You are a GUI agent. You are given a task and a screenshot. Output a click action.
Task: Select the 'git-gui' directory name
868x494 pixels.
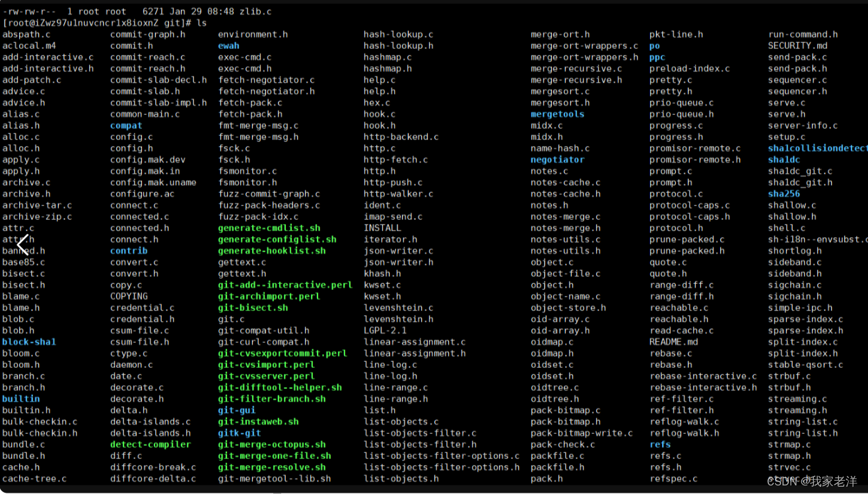(237, 410)
